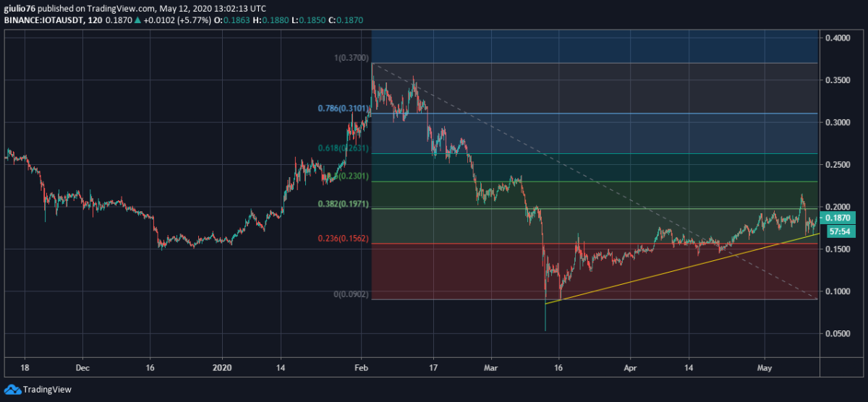Click the green up-arrow price change indicator
The height and width of the screenshot is (402, 868).
(138, 21)
